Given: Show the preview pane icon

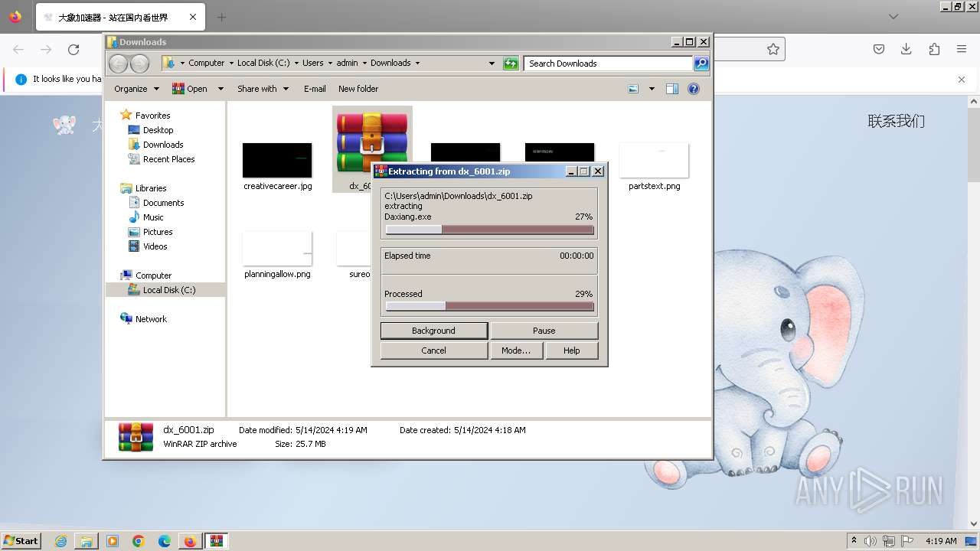Looking at the screenshot, I should click(672, 89).
